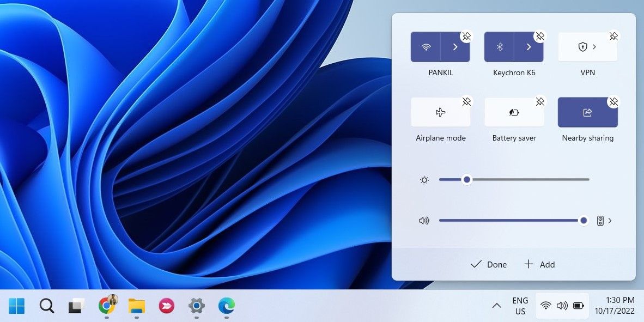Click the brightness sun icon
Screen dimensions: 644x322
tap(424, 179)
